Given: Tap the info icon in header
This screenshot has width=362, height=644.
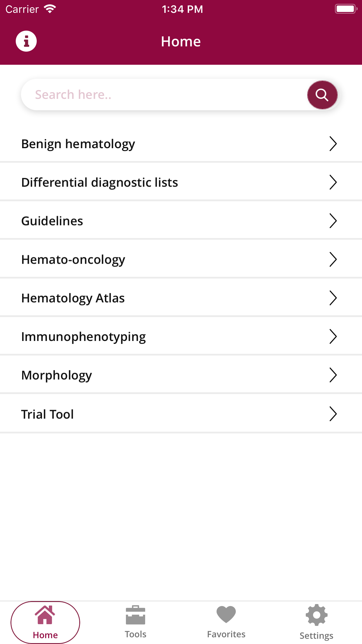Looking at the screenshot, I should [x=26, y=41].
